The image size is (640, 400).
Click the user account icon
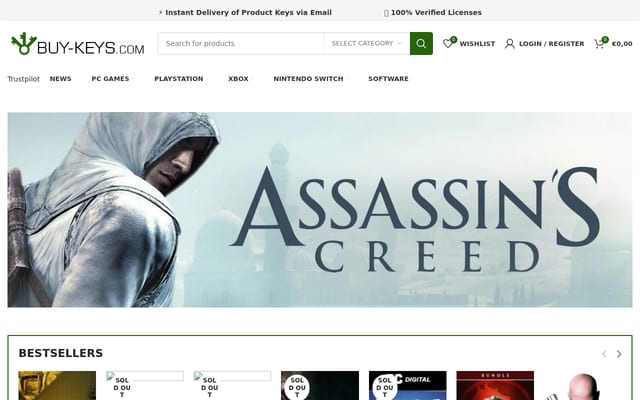pyautogui.click(x=509, y=44)
